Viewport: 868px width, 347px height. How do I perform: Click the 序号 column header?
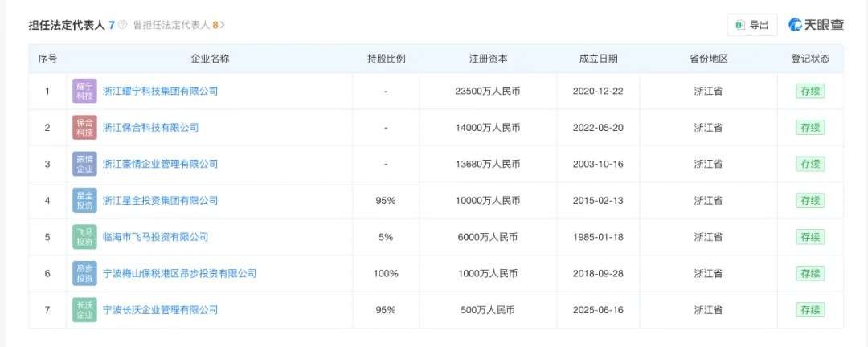pos(47,59)
